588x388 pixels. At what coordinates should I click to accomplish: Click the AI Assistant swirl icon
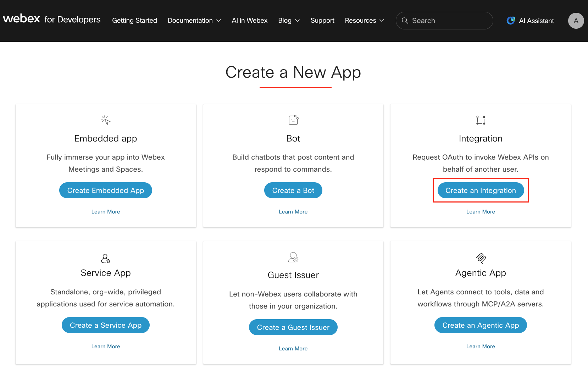(x=511, y=21)
